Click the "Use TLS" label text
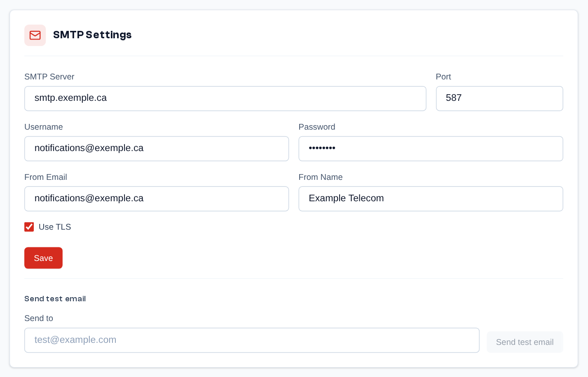This screenshot has width=588, height=377. (55, 227)
